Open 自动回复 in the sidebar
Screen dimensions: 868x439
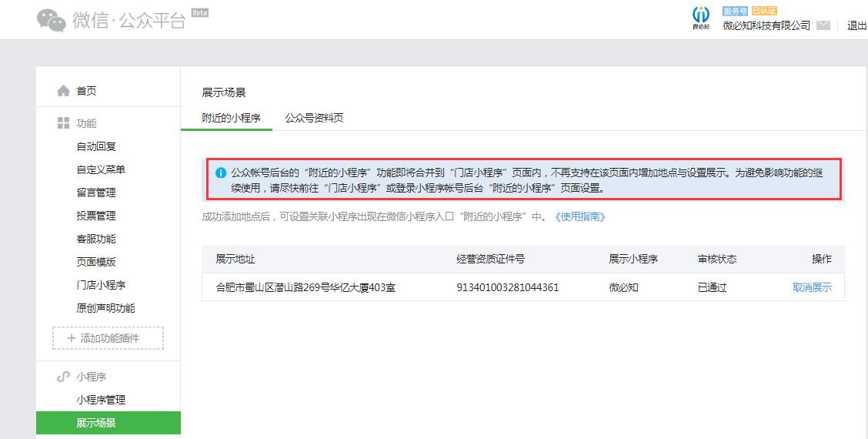tap(96, 146)
